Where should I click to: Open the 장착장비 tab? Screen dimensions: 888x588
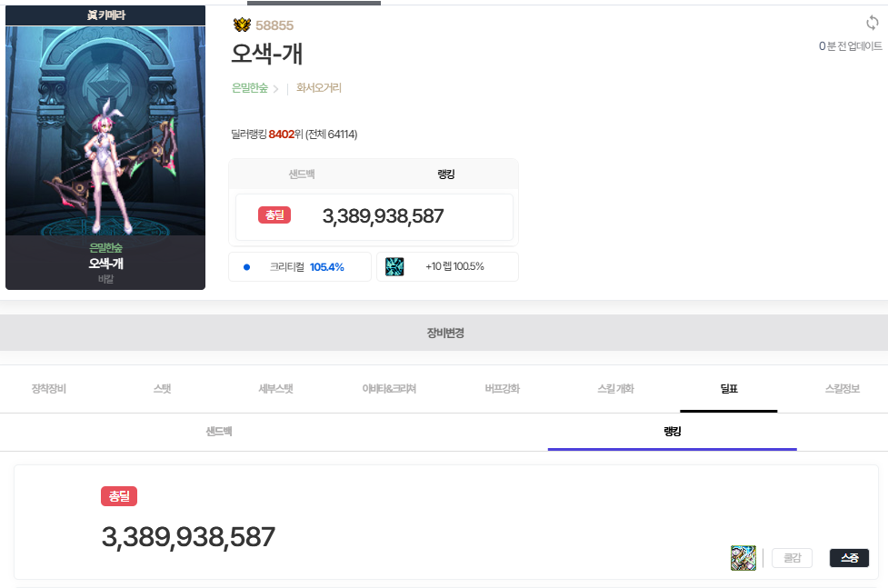click(49, 389)
